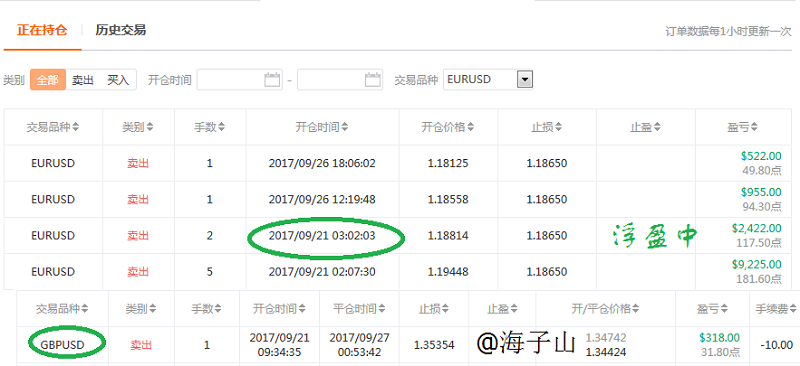Sort upper table by 手数 column
Image resolution: width=800 pixels, height=366 pixels.
tap(210, 127)
